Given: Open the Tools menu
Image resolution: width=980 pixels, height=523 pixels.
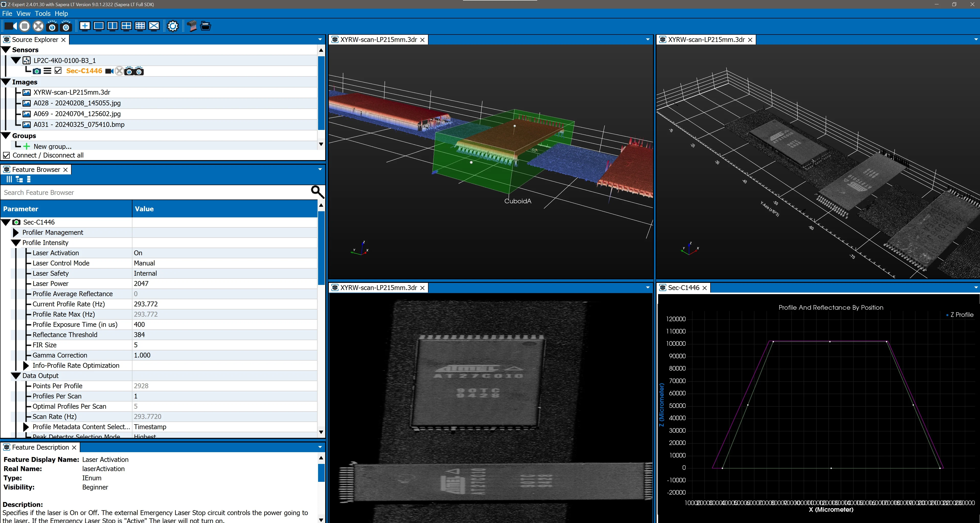Looking at the screenshot, I should pyautogui.click(x=43, y=13).
